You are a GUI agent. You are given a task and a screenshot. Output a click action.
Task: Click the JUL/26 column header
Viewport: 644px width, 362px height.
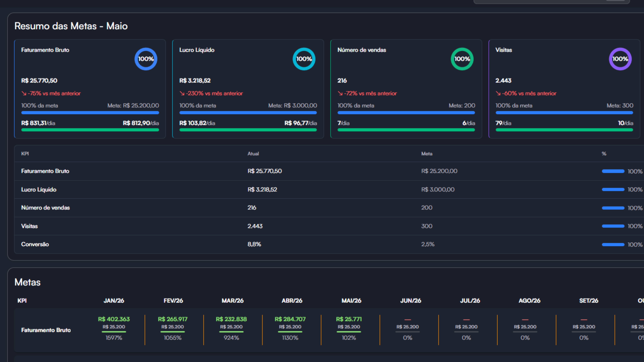[470, 301]
